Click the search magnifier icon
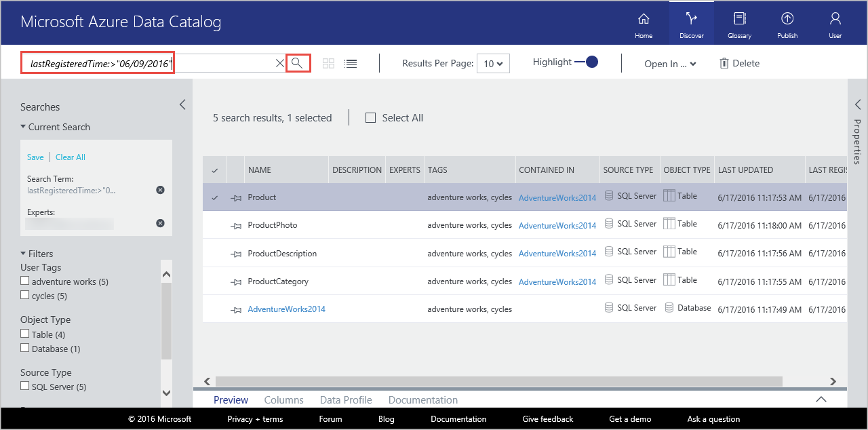This screenshot has height=430, width=868. tap(298, 62)
